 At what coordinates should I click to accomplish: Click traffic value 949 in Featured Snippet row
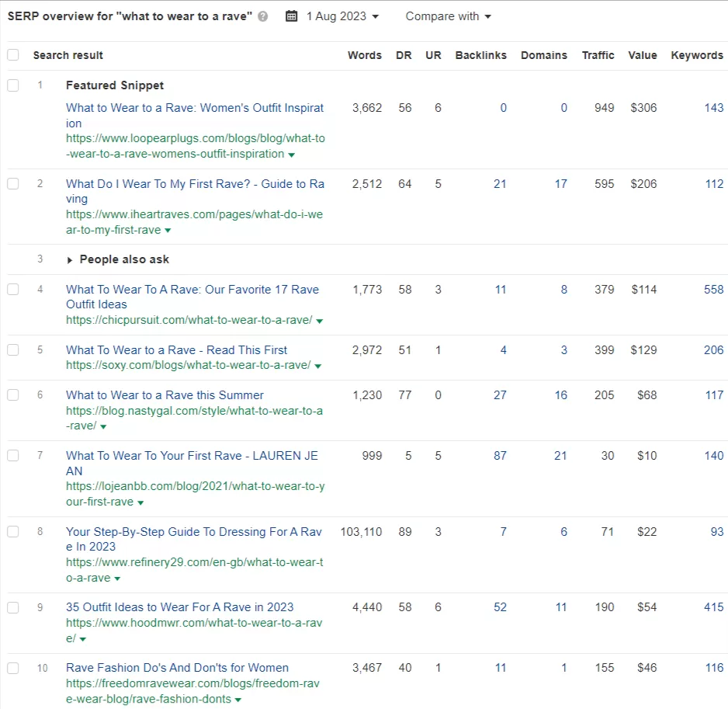click(x=604, y=108)
